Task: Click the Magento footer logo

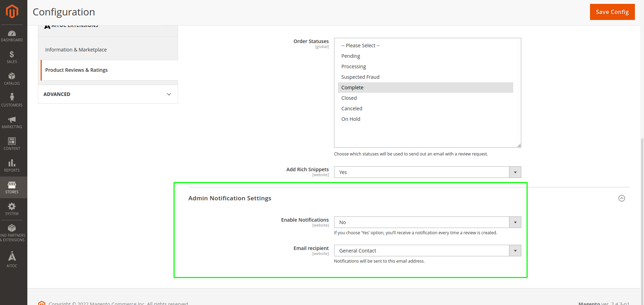Action: click(42, 303)
